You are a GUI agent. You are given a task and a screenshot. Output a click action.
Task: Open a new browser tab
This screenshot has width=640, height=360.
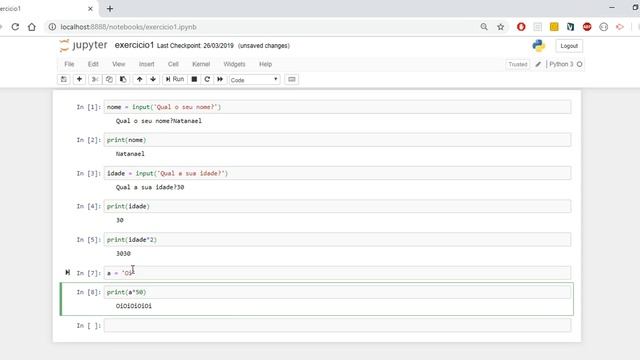[x=110, y=9]
